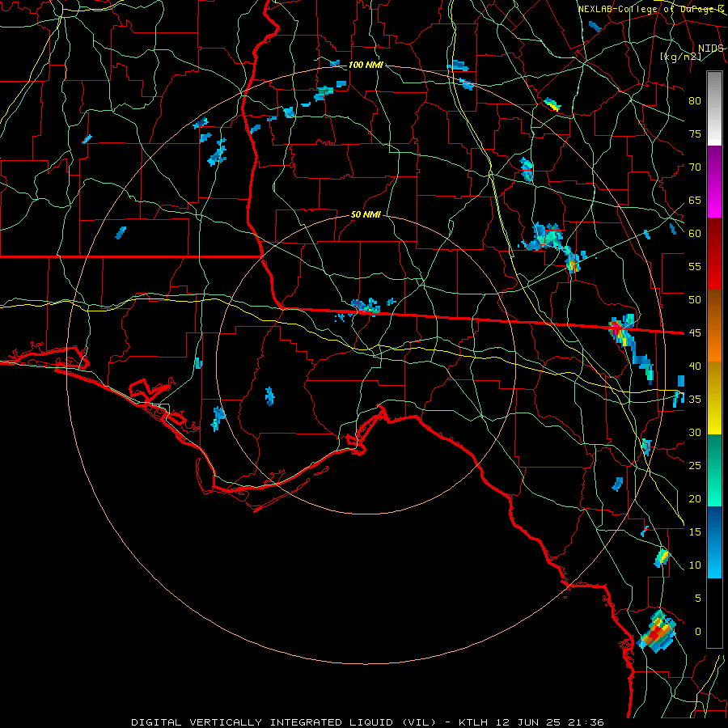Click the 5 value on the color scale
728x728 pixels.
698,598
